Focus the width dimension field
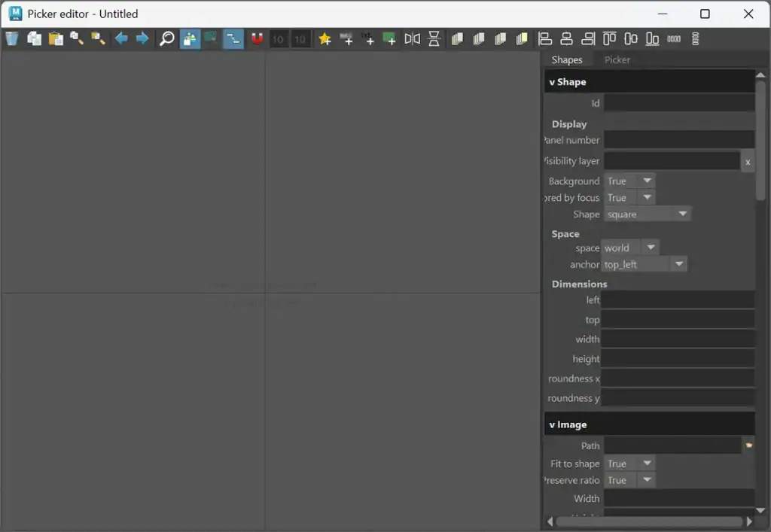The height and width of the screenshot is (532, 771). pos(678,339)
